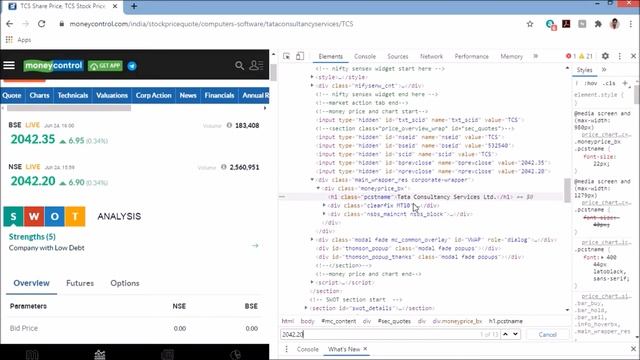Switch to the Options tab

125,283
